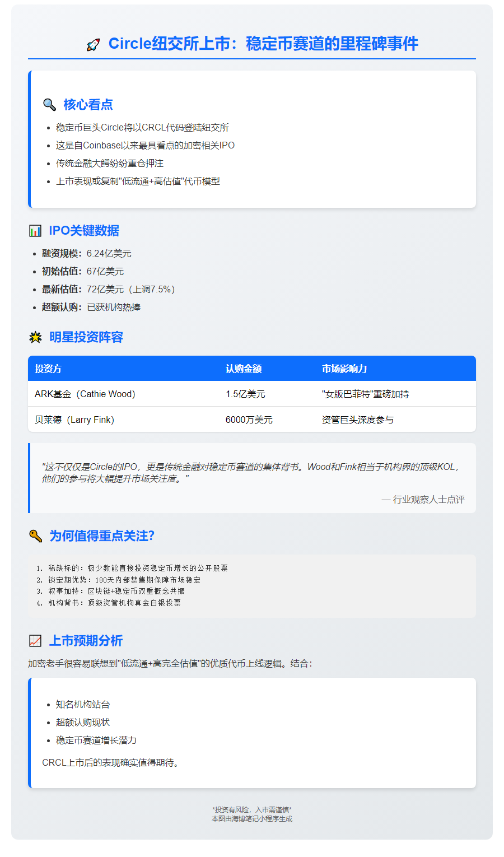Click the IPO关键数据 heading
The height and width of the screenshot is (857, 504).
click(84, 231)
